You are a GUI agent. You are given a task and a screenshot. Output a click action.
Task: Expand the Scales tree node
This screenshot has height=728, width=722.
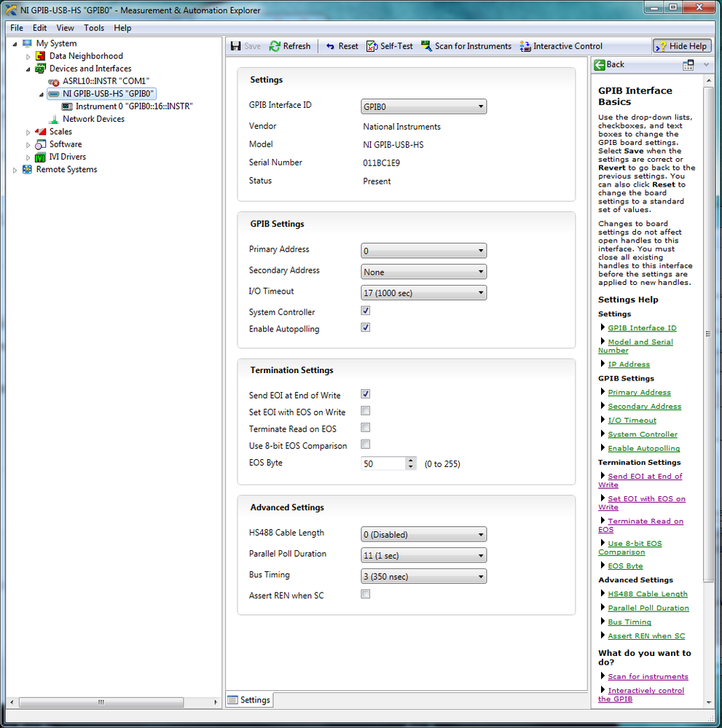(28, 133)
